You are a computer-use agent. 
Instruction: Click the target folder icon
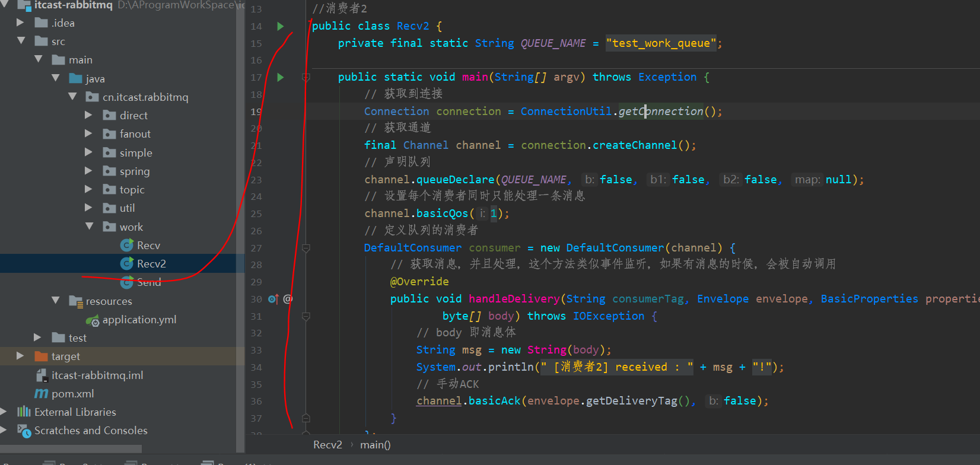tap(42, 356)
